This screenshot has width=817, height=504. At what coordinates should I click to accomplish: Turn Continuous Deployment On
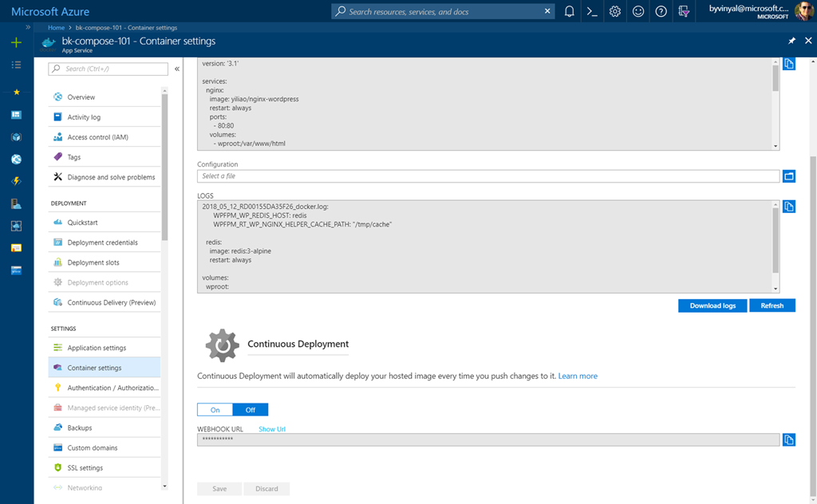pyautogui.click(x=215, y=410)
